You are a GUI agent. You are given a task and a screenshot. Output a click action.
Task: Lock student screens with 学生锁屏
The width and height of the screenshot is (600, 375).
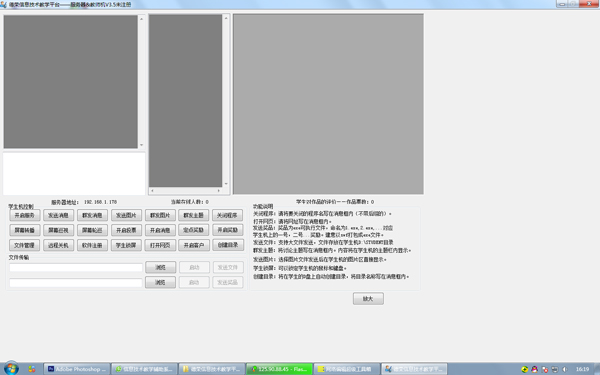click(126, 245)
